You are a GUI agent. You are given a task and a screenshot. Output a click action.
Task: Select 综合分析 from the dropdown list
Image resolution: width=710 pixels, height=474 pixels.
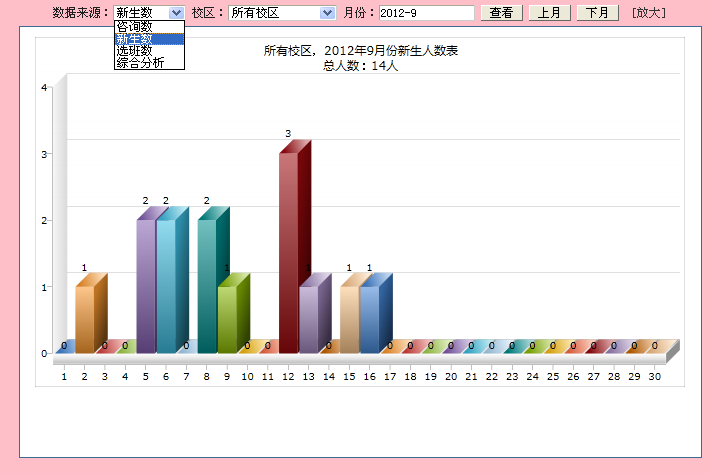pyautogui.click(x=149, y=62)
